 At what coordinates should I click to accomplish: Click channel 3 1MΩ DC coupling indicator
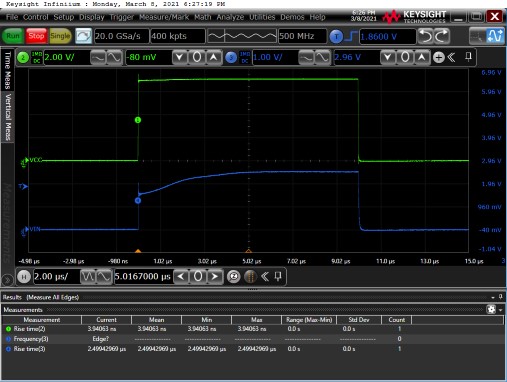[245, 58]
